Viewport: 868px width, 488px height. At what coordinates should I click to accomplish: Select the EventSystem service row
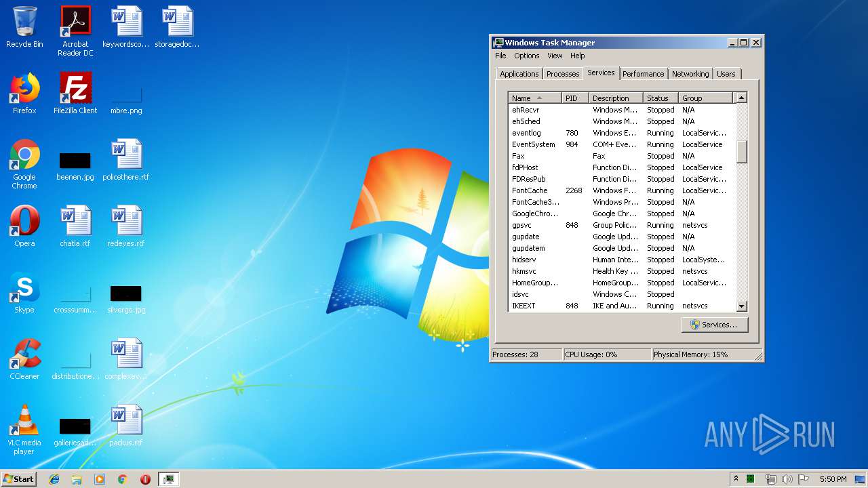pos(621,144)
